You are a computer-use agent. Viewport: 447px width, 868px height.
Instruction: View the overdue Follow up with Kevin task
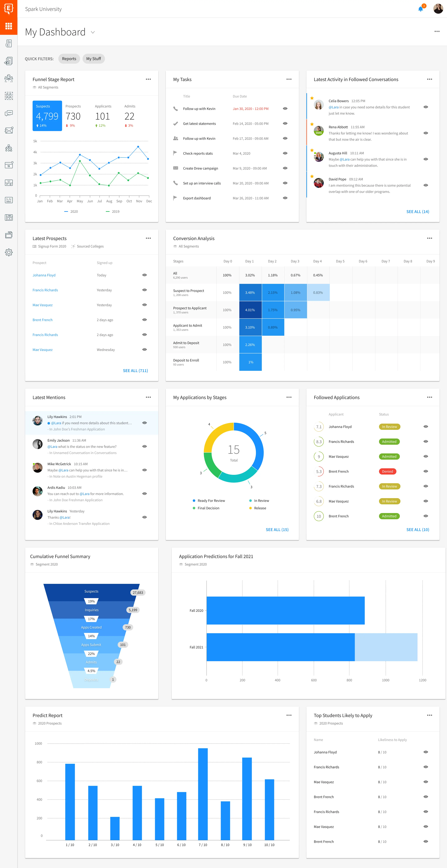tap(285, 109)
